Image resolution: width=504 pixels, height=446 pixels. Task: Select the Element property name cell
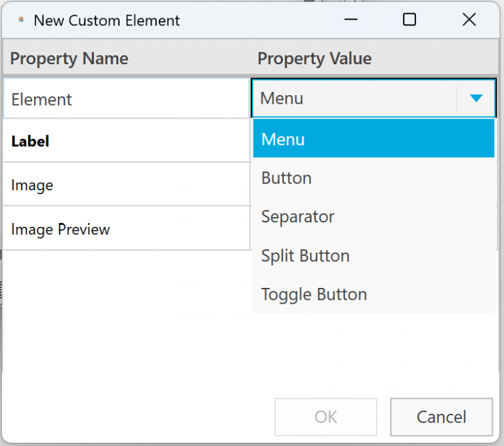pyautogui.click(x=126, y=99)
